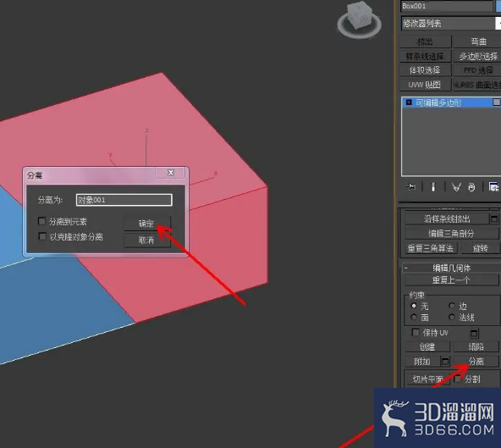Click the Box001 object name field
Image resolution: width=501 pixels, height=448 pixels.
447,6
